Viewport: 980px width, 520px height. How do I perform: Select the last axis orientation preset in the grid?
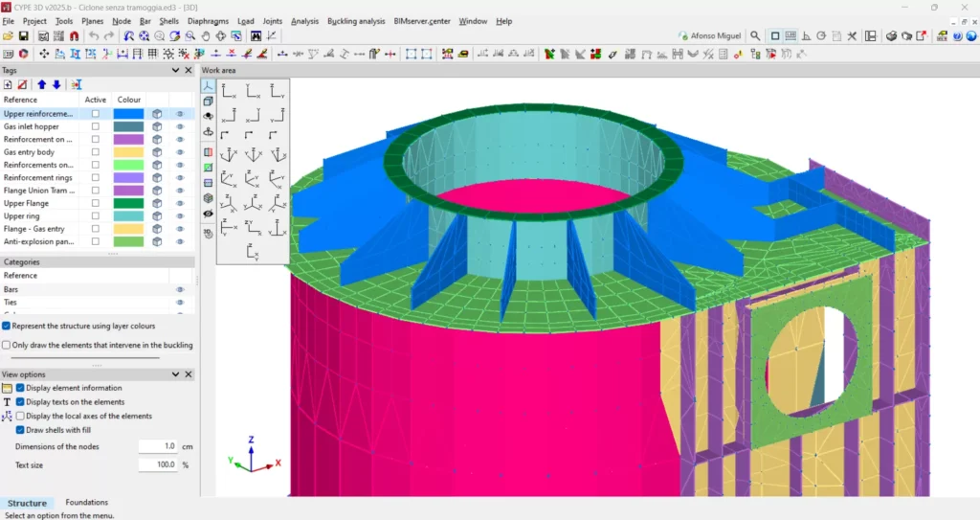tap(253, 252)
